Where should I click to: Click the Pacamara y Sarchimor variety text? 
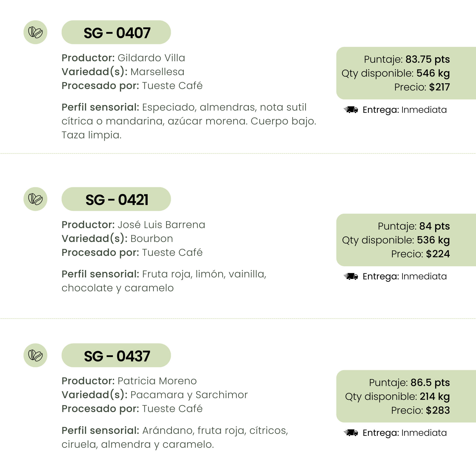[189, 395]
